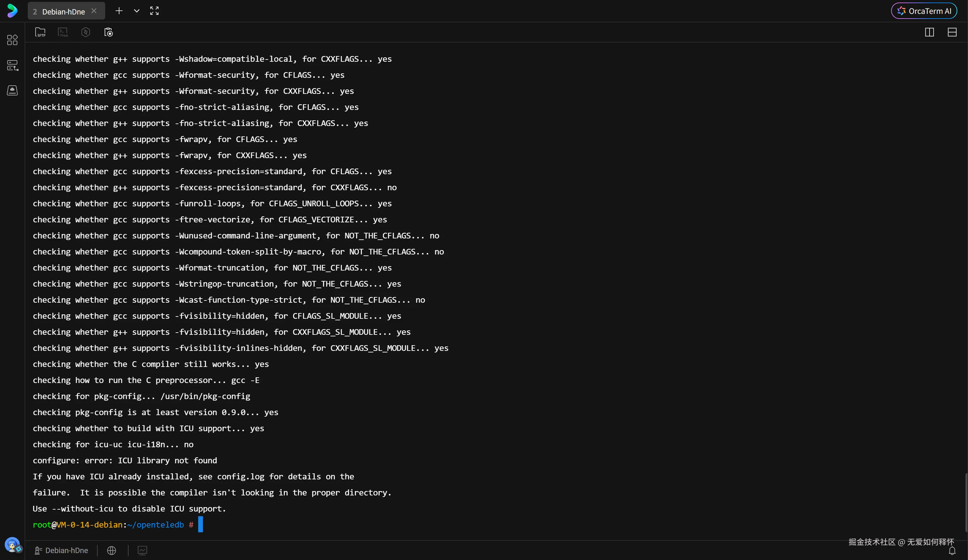The image size is (968, 560).
Task: Open the SFTP file manager
Action: (x=40, y=32)
